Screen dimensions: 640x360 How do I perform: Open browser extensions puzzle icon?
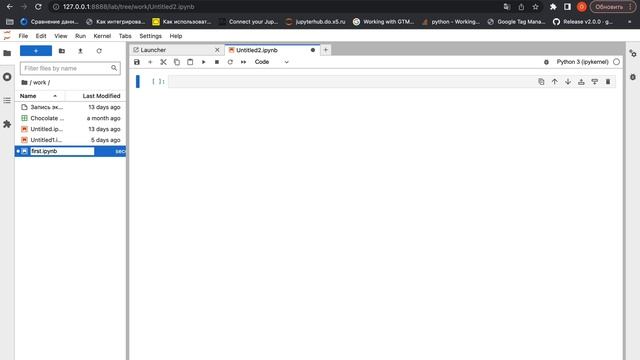point(553,7)
